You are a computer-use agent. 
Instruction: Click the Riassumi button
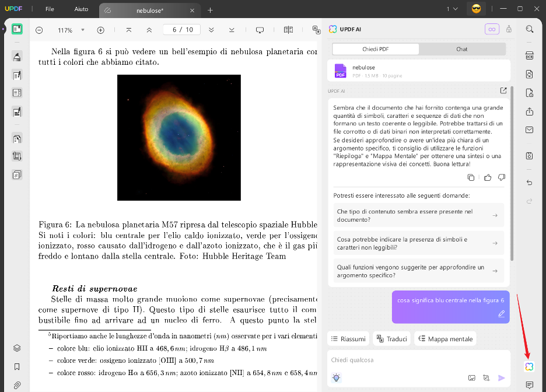click(x=349, y=339)
